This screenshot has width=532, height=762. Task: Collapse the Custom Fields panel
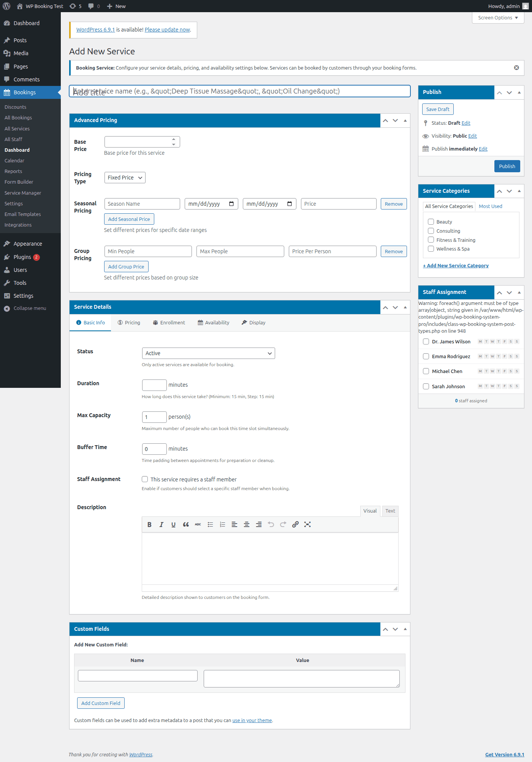405,629
